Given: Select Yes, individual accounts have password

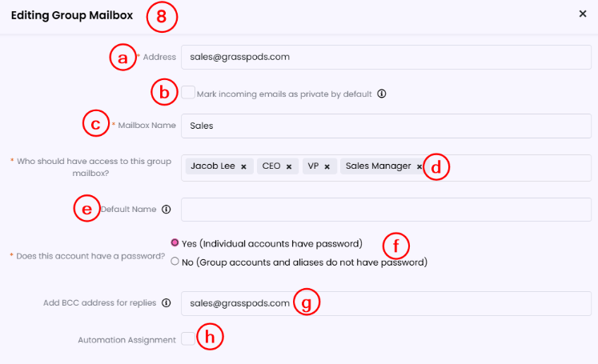Looking at the screenshot, I should click(175, 242).
